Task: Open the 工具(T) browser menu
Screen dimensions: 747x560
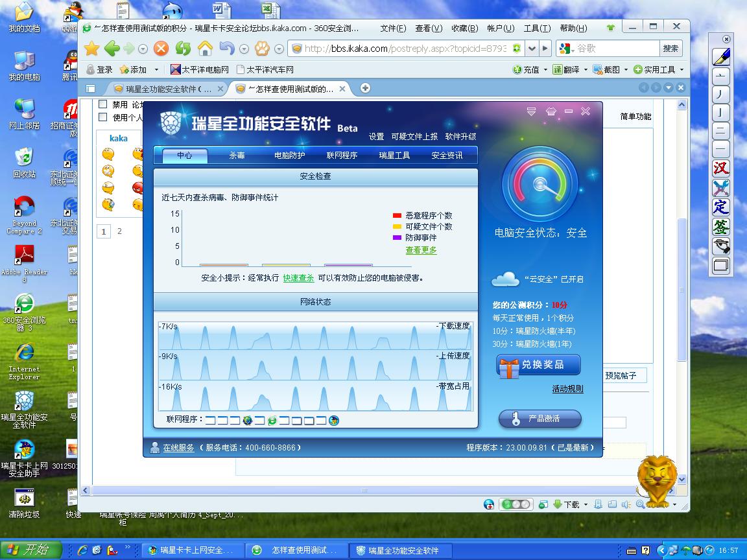Action: (538, 28)
